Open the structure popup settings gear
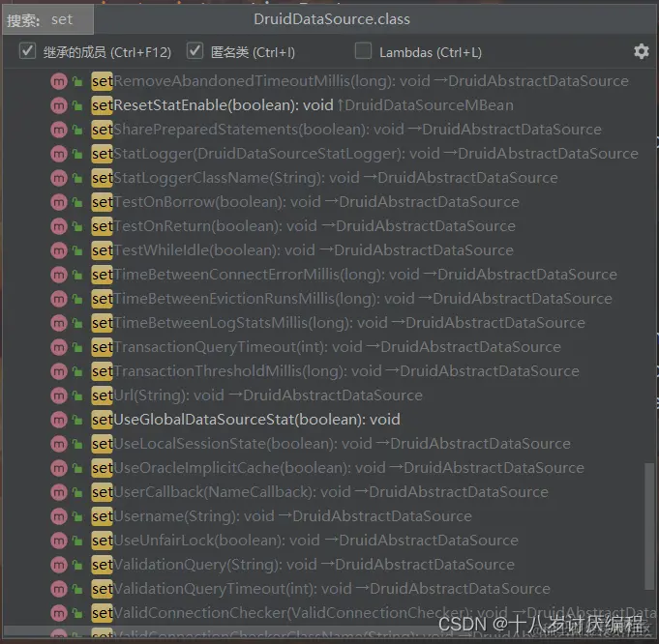The width and height of the screenshot is (659, 644). 641,51
